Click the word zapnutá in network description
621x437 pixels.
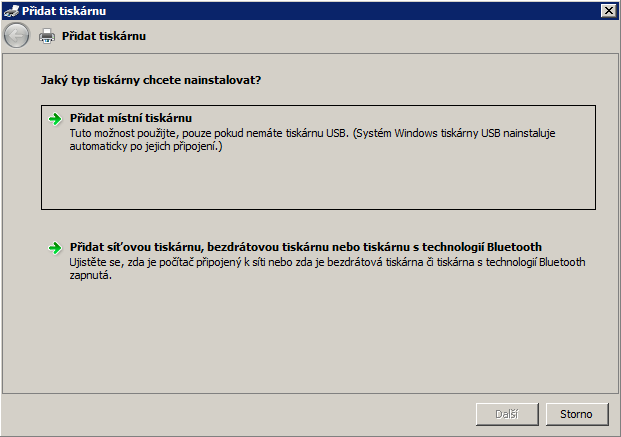click(x=90, y=275)
